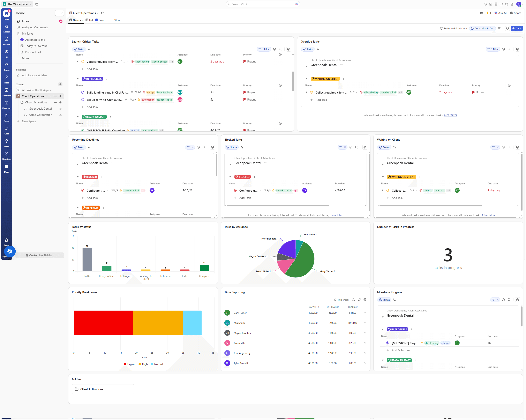The image size is (526, 420).
Task: Open settings gear on the Overdue Tasks card
Action: (517, 49)
